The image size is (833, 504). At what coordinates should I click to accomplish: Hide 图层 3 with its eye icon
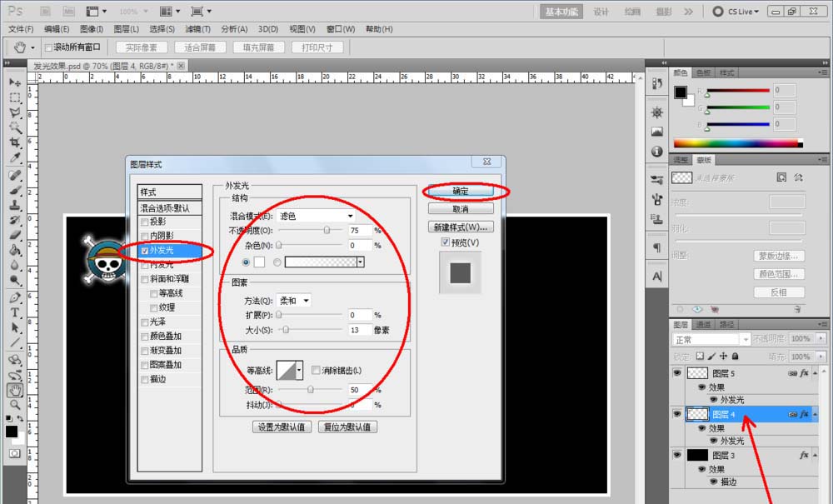coord(676,455)
